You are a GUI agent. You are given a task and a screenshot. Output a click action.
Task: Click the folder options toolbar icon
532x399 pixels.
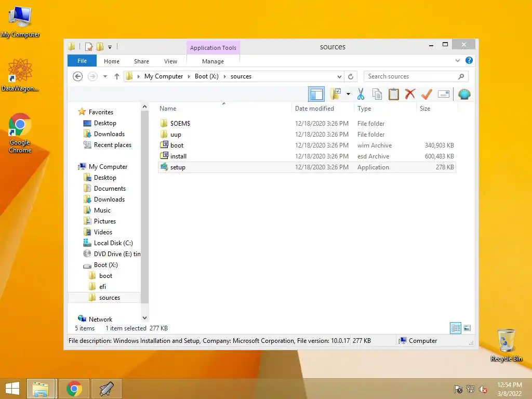point(336,94)
